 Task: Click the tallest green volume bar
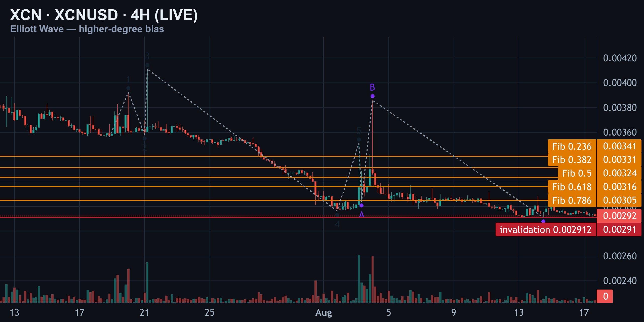(x=359, y=279)
